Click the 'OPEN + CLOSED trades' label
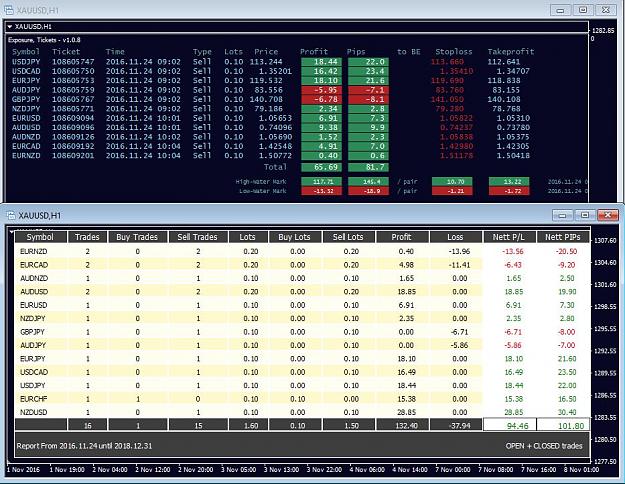The width and height of the screenshot is (625, 484). point(544,446)
